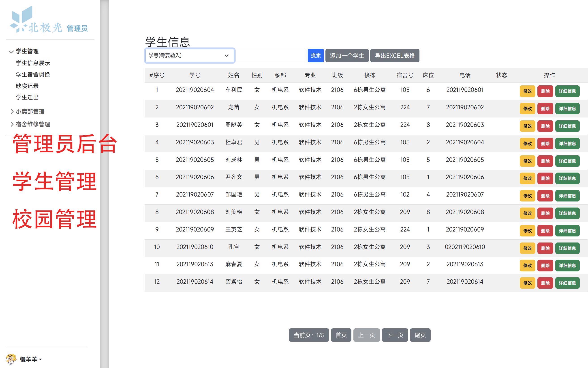Open the 学号(需要输入) search type dropdown
This screenshot has width=588, height=368.
point(190,56)
